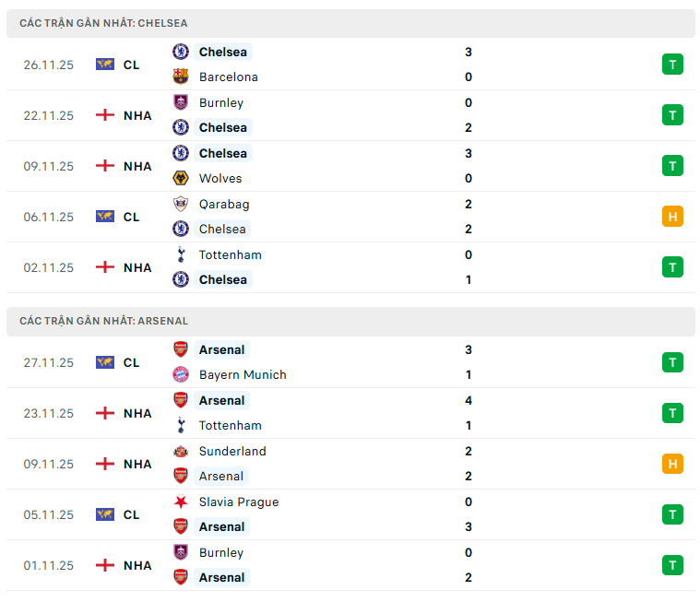Open the Wolves team link
The image size is (700, 602).
click(x=220, y=179)
